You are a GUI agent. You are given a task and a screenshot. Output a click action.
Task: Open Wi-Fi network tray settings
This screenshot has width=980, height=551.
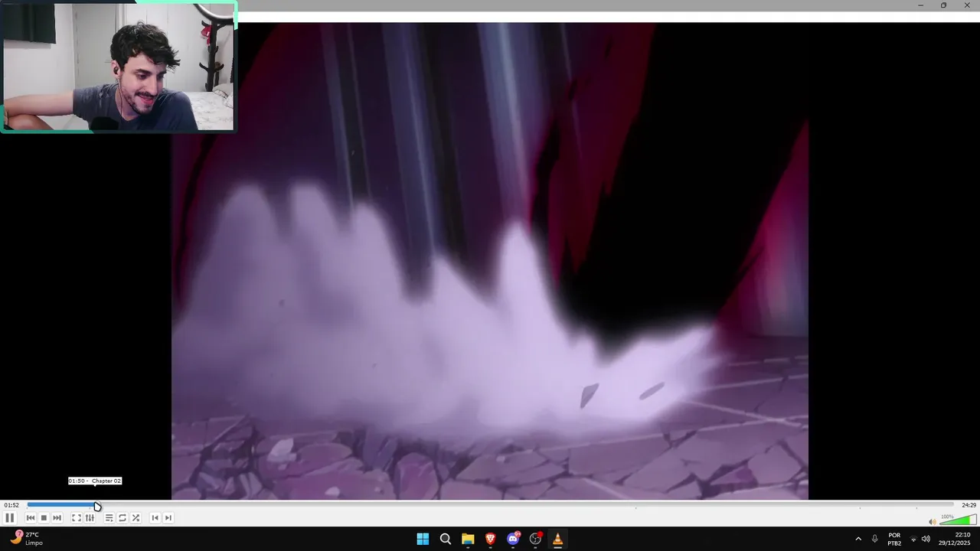coord(913,539)
